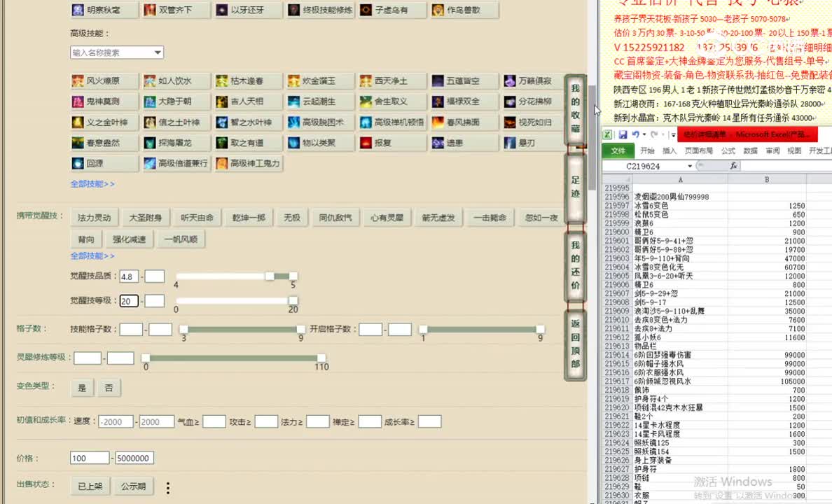Select the 风火燎原 skill

104,80
